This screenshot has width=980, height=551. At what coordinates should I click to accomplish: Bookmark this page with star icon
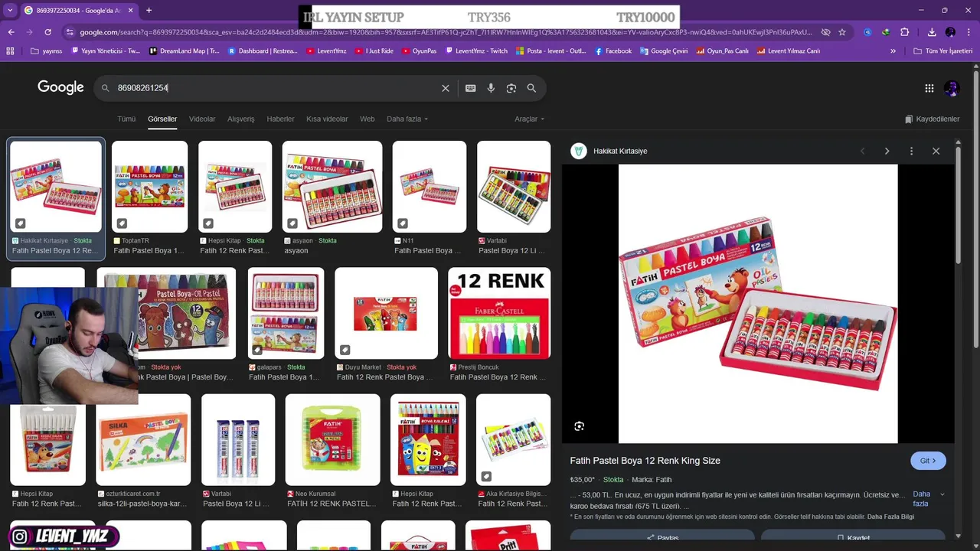[x=842, y=32]
